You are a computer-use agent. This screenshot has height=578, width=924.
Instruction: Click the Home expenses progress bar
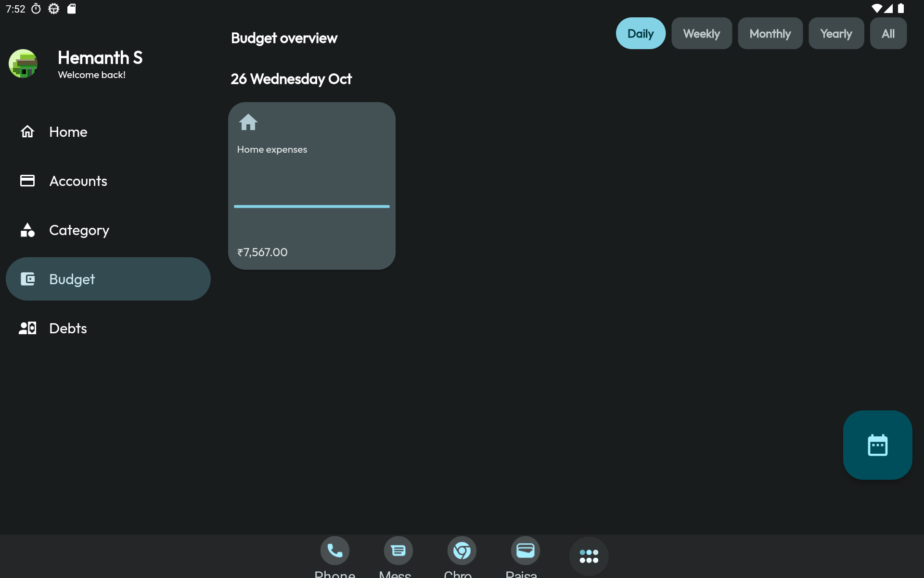point(311,207)
